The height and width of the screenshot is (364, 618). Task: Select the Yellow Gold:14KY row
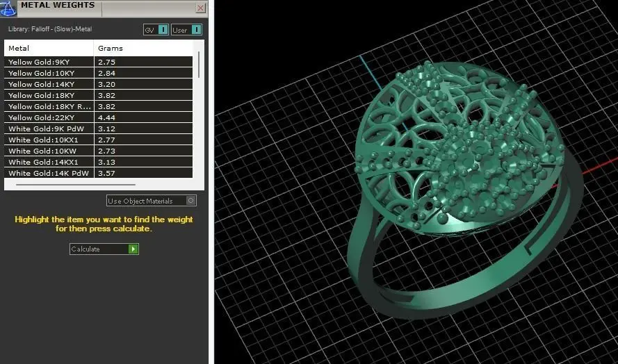point(98,84)
